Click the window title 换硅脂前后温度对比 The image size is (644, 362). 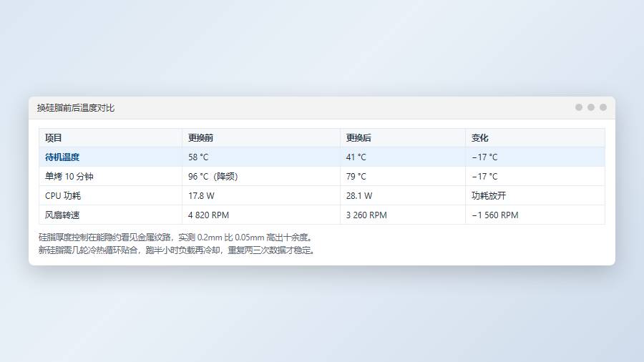point(76,108)
